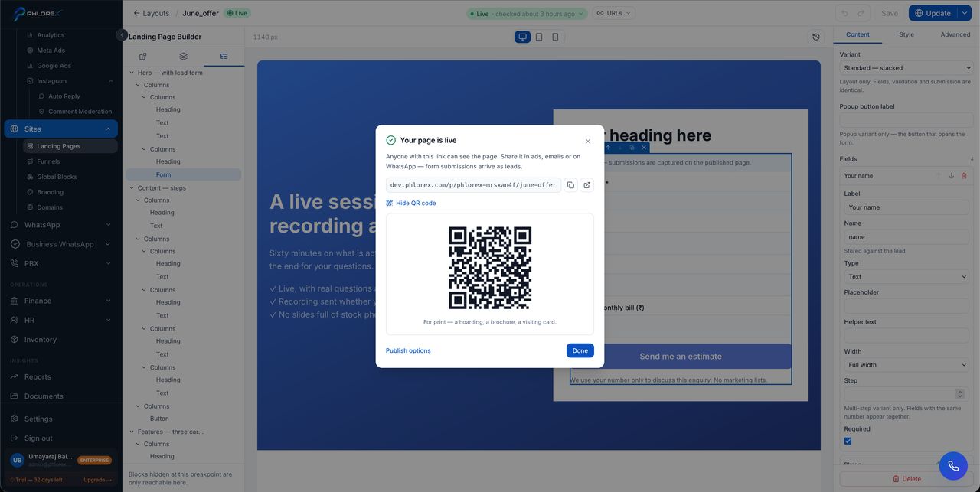Screen dimensions: 980x492
Task: Open Analytics in sidebar
Action: point(51,35)
